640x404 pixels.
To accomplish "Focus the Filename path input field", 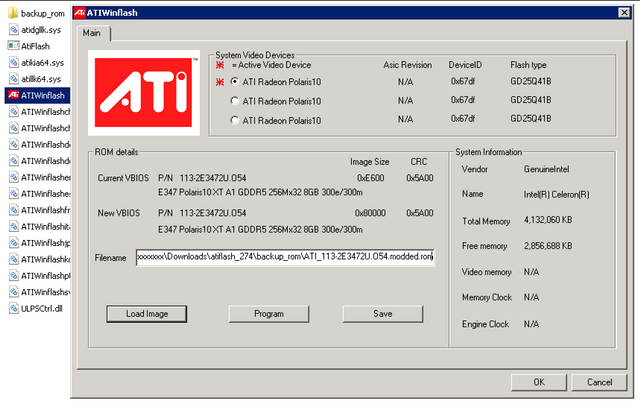I will (285, 257).
